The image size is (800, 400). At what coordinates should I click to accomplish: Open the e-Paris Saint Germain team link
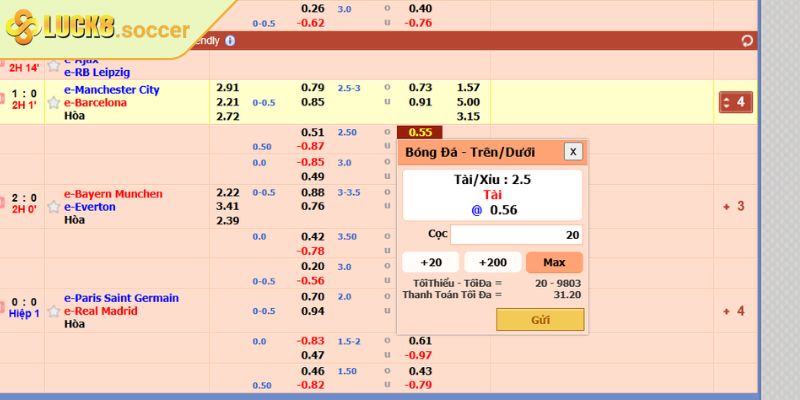point(121,298)
